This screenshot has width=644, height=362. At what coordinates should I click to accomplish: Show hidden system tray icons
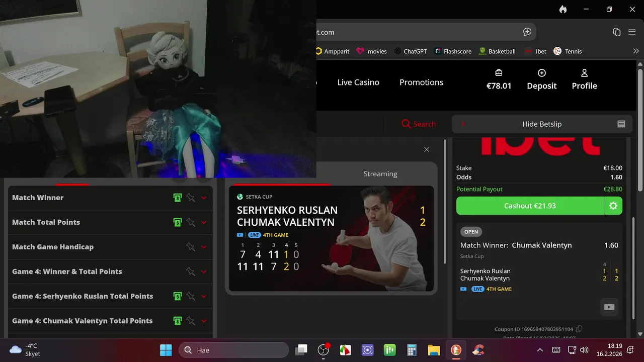540,350
